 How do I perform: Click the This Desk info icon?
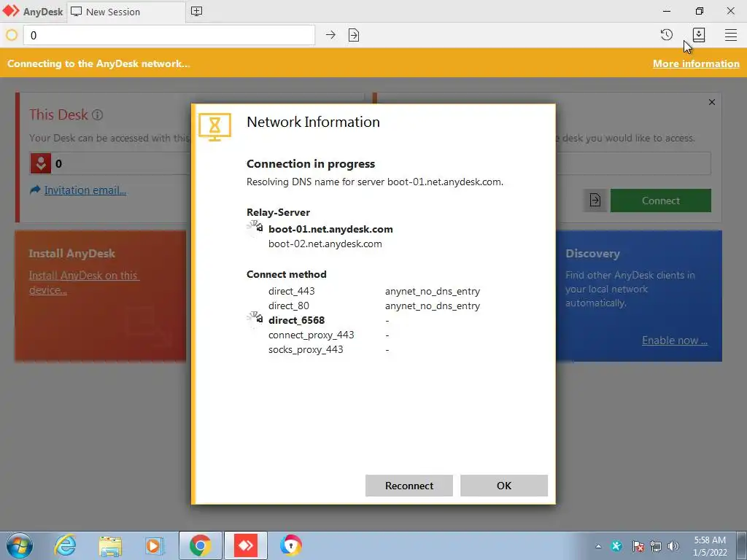click(x=97, y=114)
